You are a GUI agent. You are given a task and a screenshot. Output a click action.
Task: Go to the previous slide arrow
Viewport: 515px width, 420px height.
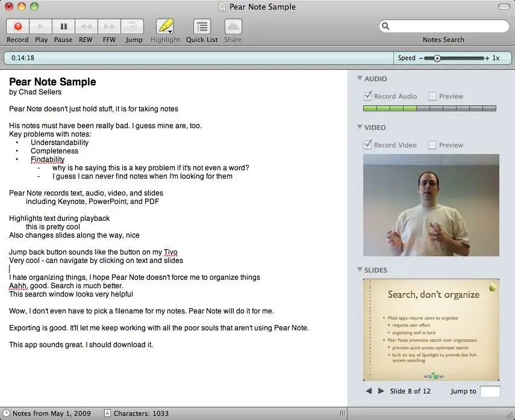(369, 391)
